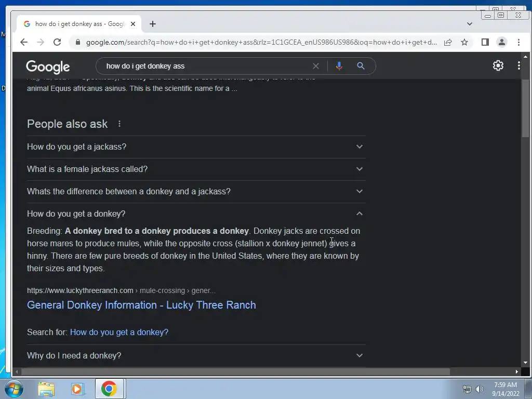Expand 'What is a female jackass called?'
The width and height of the screenshot is (532, 399).
point(196,169)
